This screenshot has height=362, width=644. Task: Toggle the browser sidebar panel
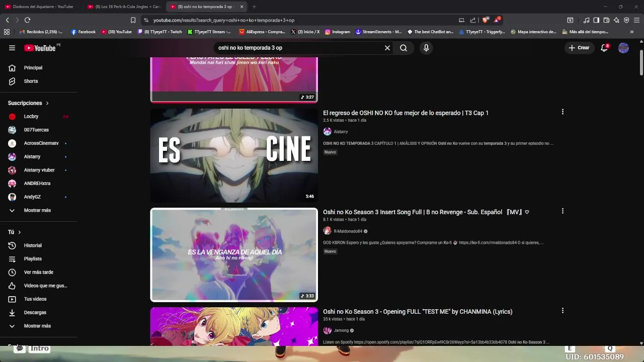coord(596,20)
